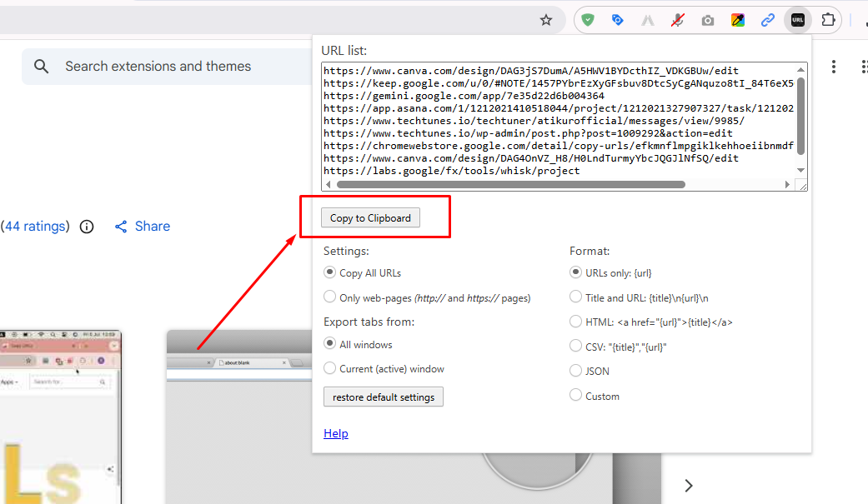Open the about:blank screenshot thumbnail
This screenshot has height=504, width=868.
pos(239,417)
